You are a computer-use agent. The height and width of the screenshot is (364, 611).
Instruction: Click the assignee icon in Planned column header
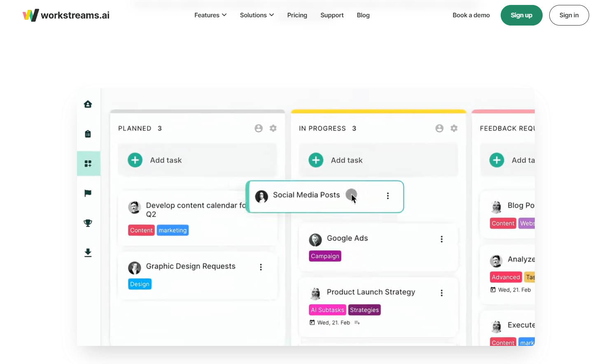(x=259, y=128)
